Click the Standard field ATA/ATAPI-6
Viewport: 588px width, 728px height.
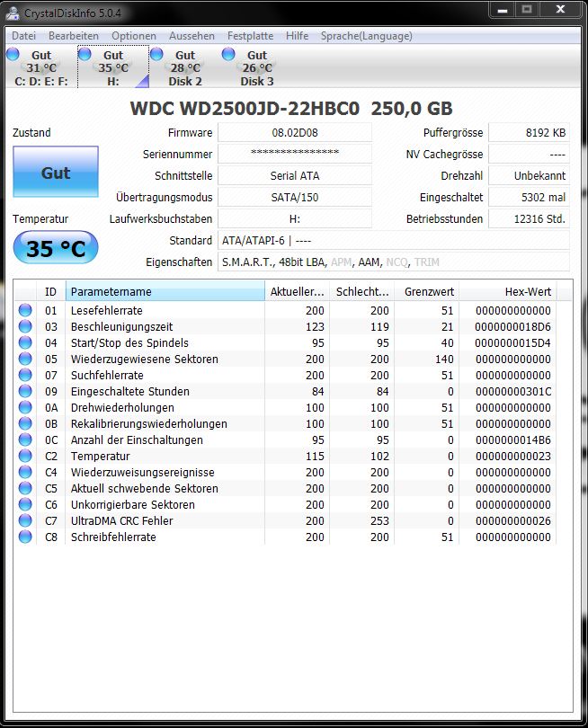(394, 241)
